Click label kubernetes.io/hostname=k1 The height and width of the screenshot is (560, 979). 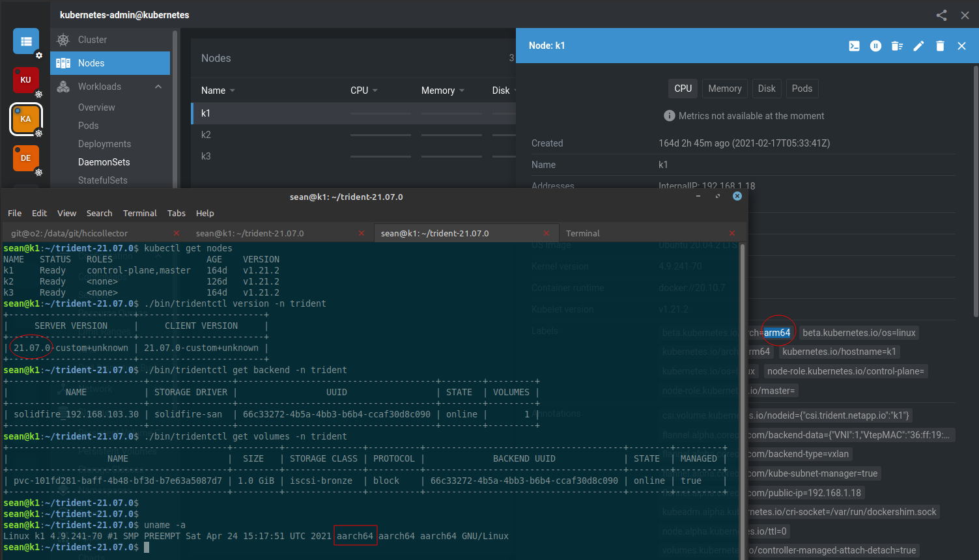pyautogui.click(x=840, y=352)
